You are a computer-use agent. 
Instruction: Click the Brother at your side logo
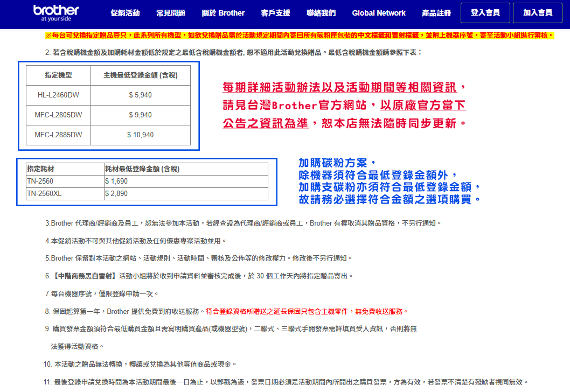pos(56,13)
